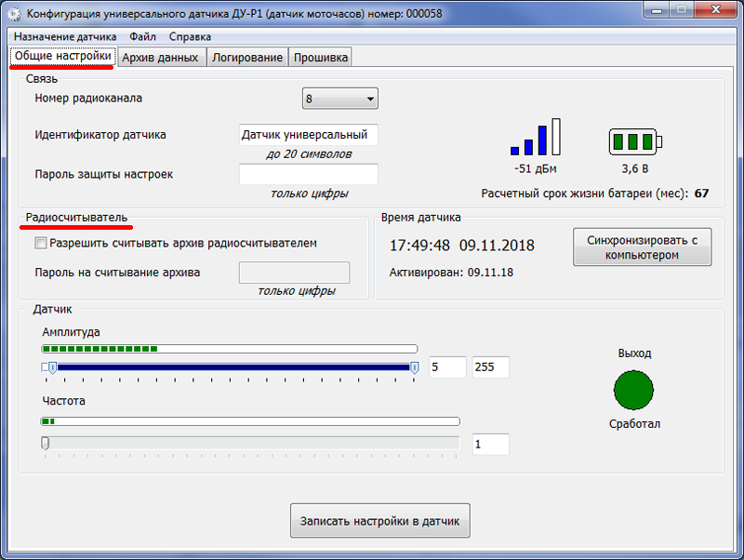This screenshot has width=744, height=560.
Task: Click the signal strength bars icon
Action: (x=536, y=137)
